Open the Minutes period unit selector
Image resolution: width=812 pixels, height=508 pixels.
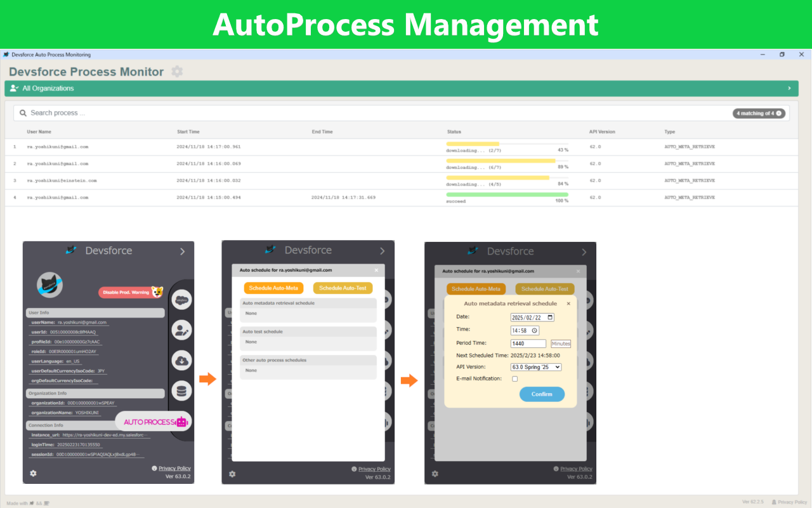[560, 344]
